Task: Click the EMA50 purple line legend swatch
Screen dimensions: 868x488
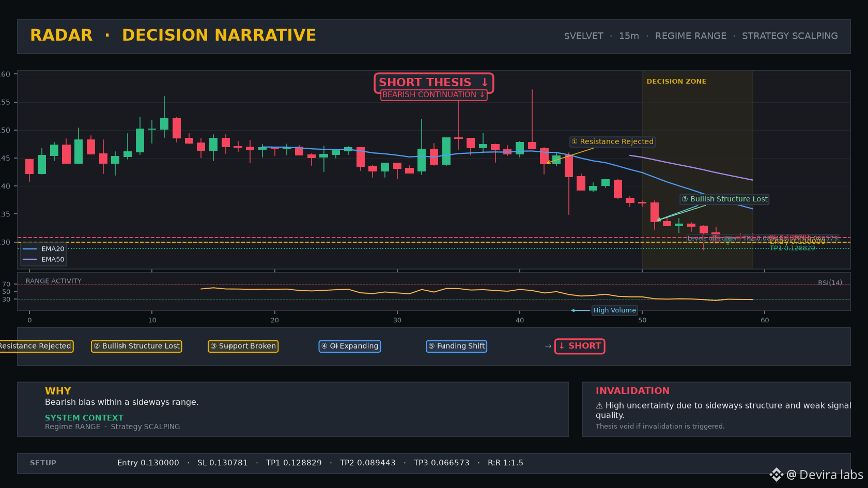Action: [x=30, y=259]
